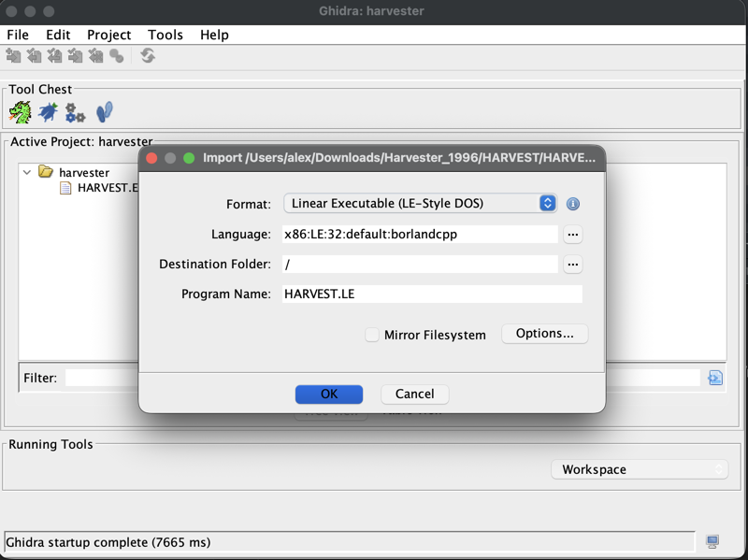Click the blue info icon beside Format
Image resolution: width=748 pixels, height=560 pixels.
click(x=573, y=204)
